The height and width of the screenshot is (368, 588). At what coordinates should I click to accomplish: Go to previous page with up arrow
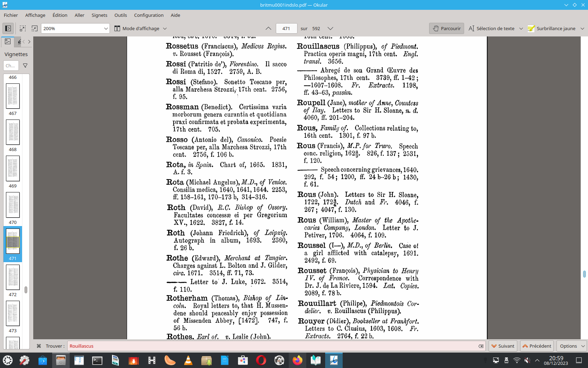pos(268,28)
